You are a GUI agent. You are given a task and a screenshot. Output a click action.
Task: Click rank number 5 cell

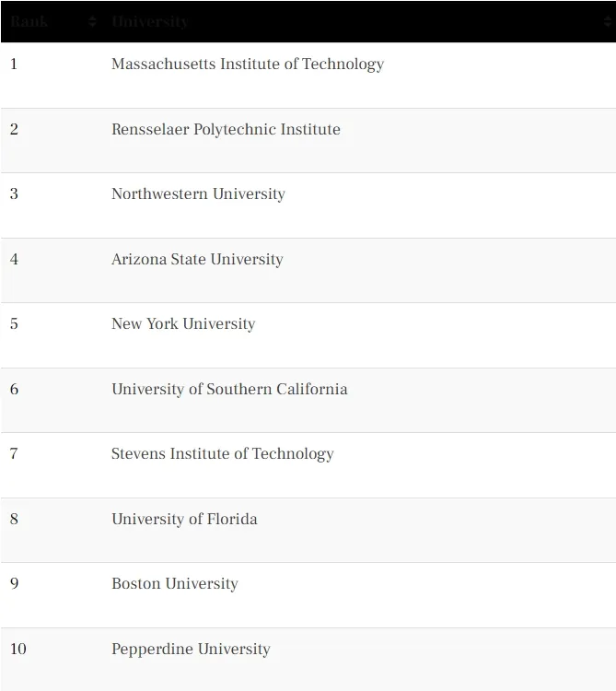coord(14,324)
